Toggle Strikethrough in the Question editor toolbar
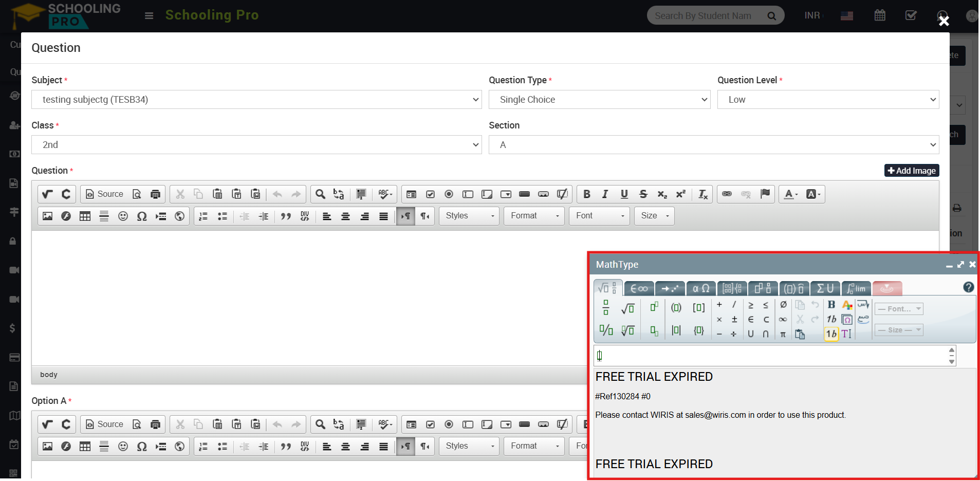Viewport: 980px width, 481px height. [643, 194]
